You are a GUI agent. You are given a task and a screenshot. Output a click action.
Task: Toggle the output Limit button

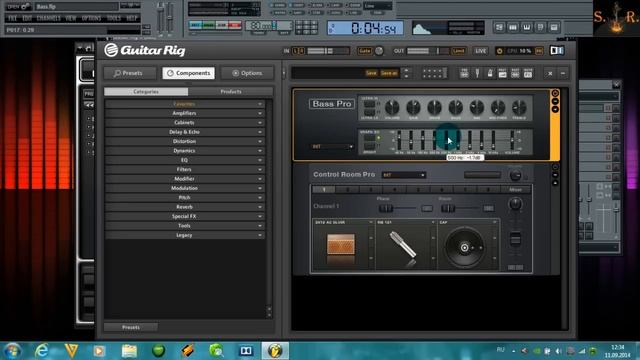(458, 51)
